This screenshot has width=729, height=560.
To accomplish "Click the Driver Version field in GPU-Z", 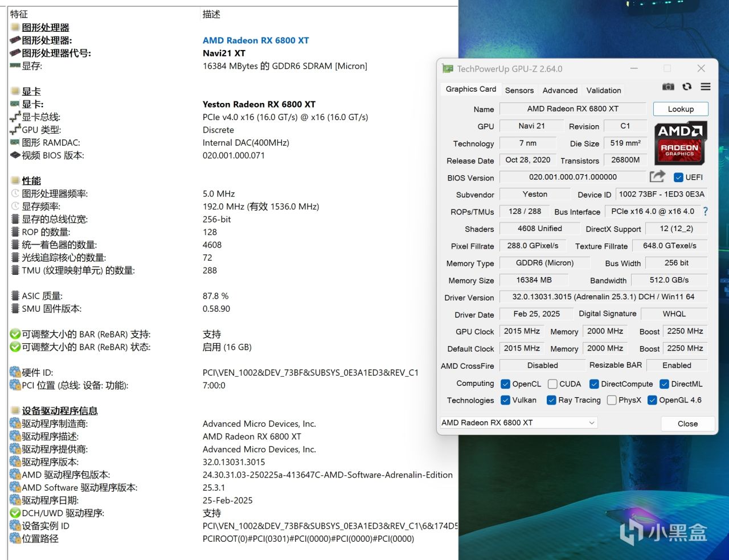I will (x=603, y=297).
